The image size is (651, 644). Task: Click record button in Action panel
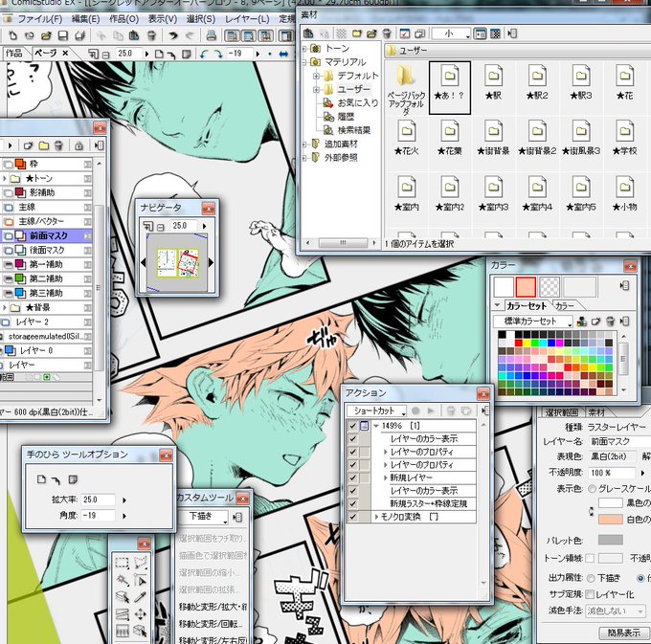point(415,411)
